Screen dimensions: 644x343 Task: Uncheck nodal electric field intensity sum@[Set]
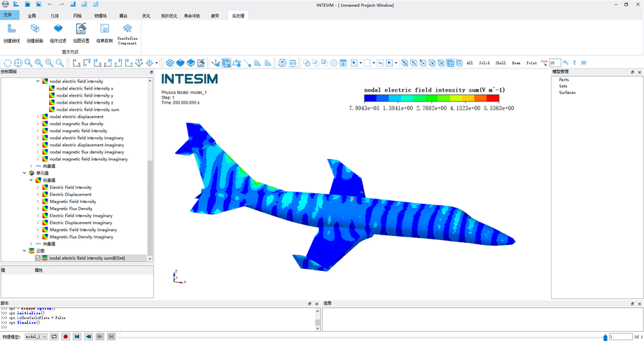(x=38, y=258)
